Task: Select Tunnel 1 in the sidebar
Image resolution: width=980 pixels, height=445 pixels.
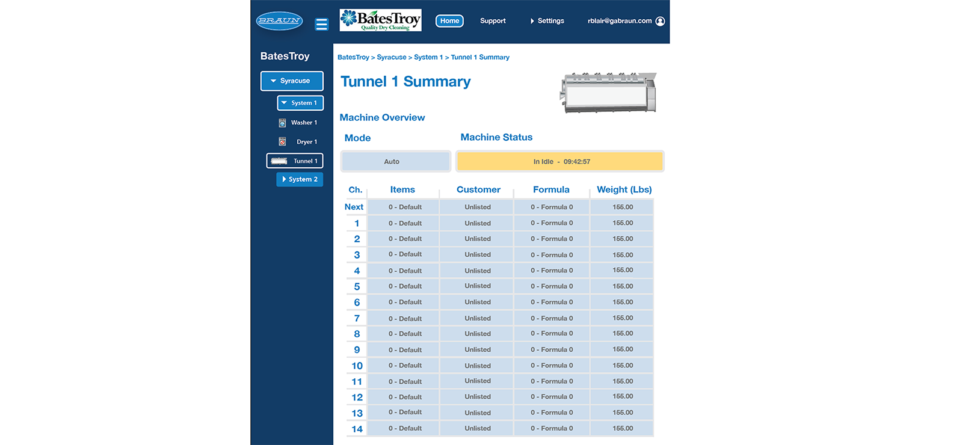Action: (x=295, y=161)
